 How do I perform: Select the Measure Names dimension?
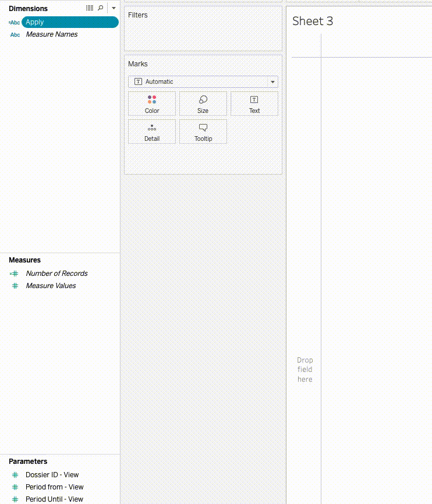click(x=52, y=34)
